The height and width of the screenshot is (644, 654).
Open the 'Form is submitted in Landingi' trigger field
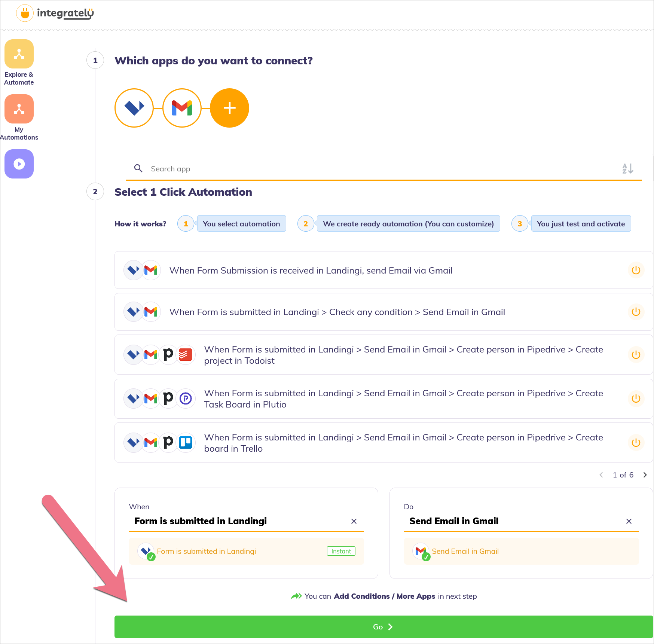239,521
